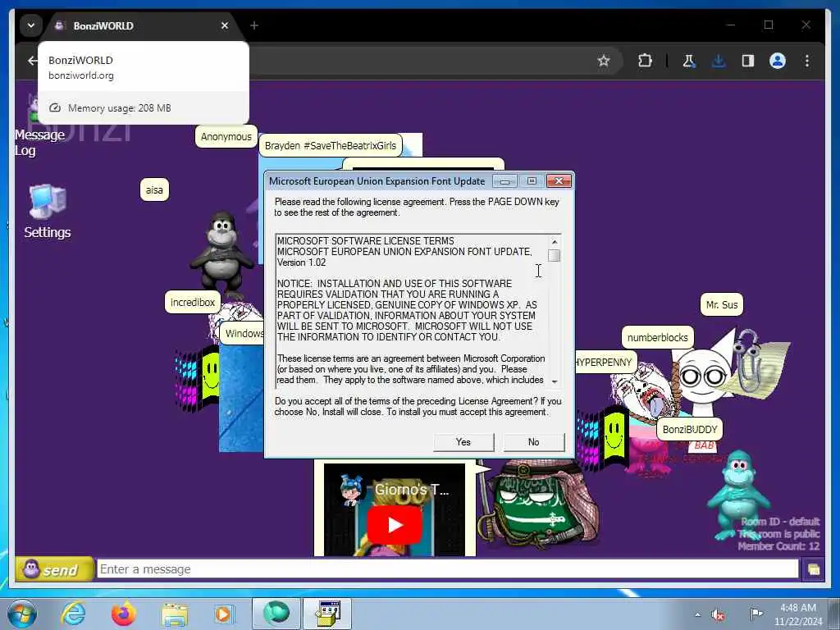Click the license text scrollbar down arrow
Viewport: 840px width, 630px height.
pyautogui.click(x=555, y=381)
